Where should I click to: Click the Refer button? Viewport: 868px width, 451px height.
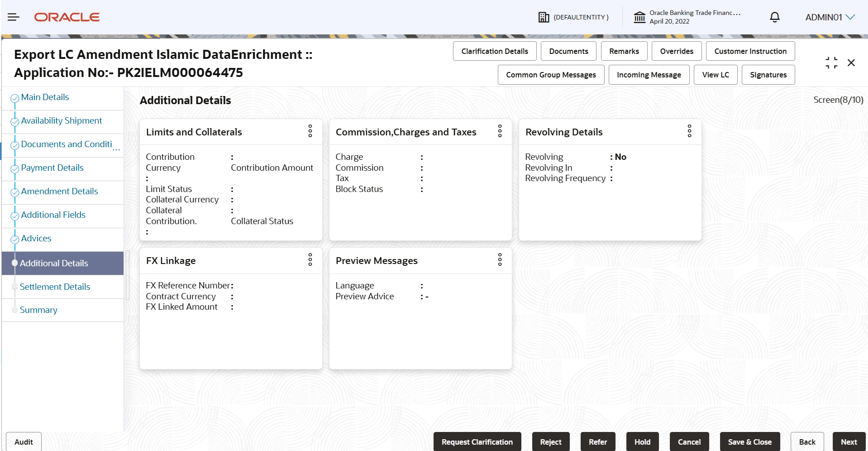[598, 442]
